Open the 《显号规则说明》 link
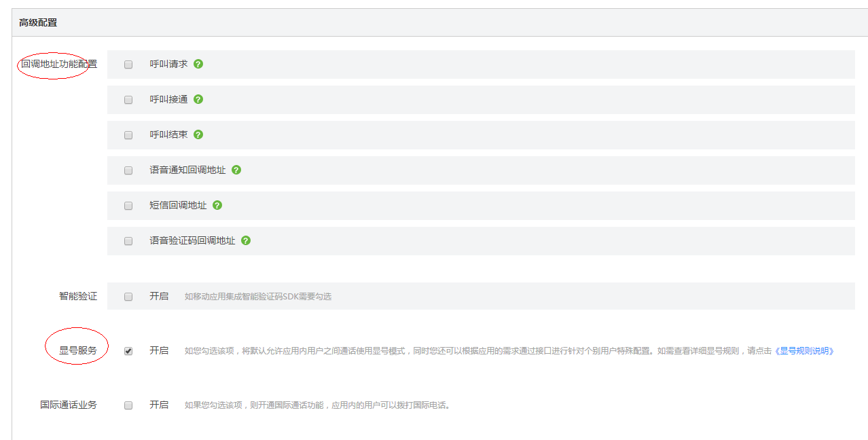This screenshot has width=868, height=440. point(804,351)
